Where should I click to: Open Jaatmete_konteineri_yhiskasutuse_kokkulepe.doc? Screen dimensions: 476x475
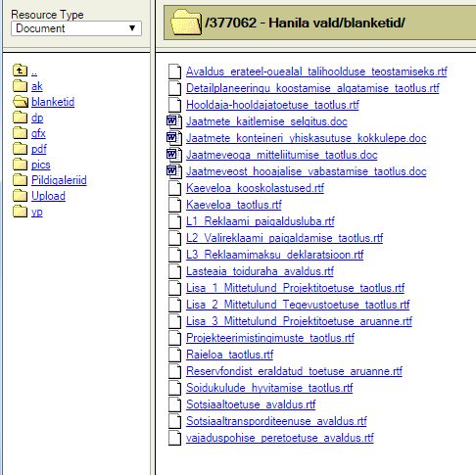[307, 138]
